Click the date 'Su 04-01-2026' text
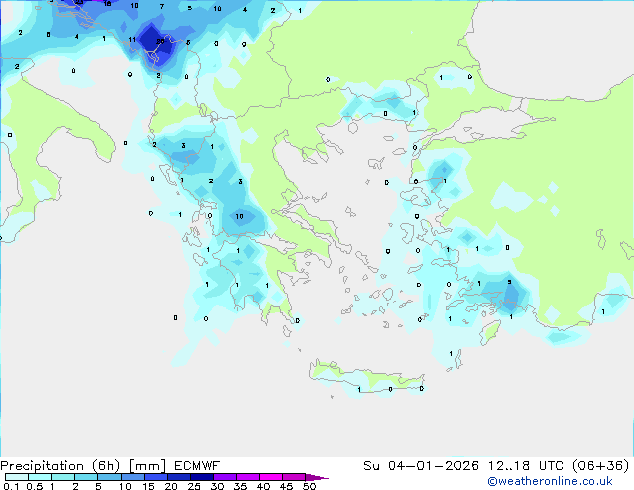This screenshot has height=490, width=634. pyautogui.click(x=421, y=466)
